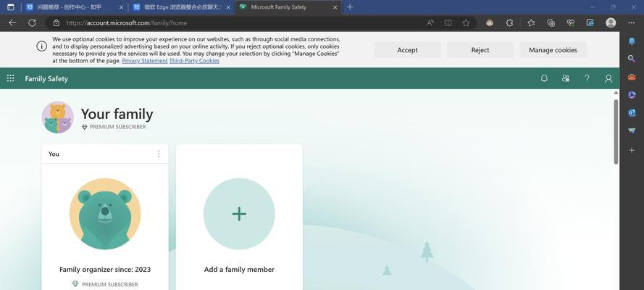The image size is (644, 290).
Task: Open Edge Settings and more ellipsis menu
Action: [632, 23]
